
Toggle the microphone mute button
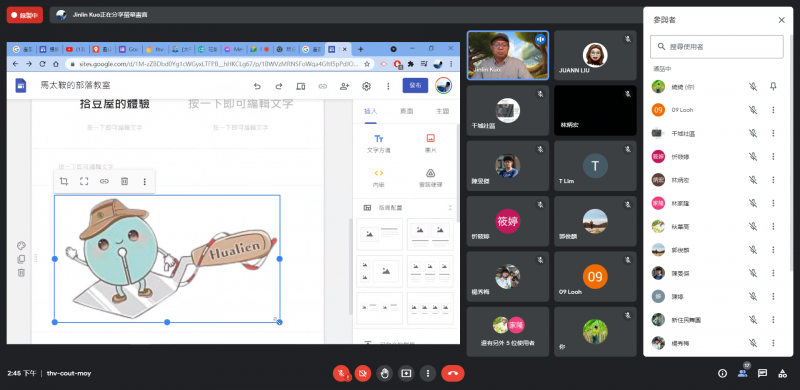[x=341, y=374]
